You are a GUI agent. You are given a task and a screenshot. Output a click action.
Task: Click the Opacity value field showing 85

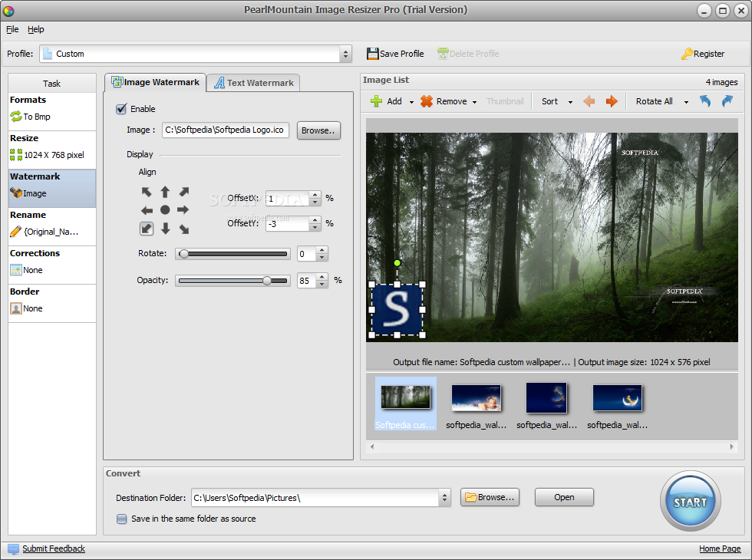click(x=307, y=281)
